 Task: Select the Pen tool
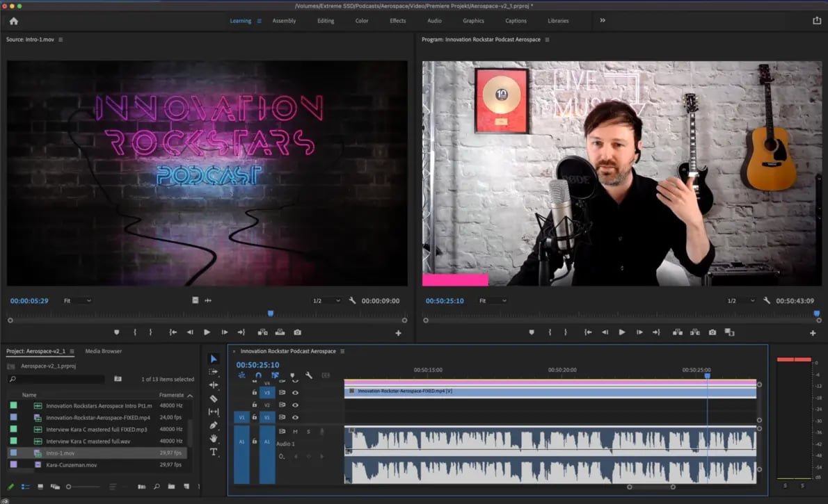pyautogui.click(x=214, y=425)
